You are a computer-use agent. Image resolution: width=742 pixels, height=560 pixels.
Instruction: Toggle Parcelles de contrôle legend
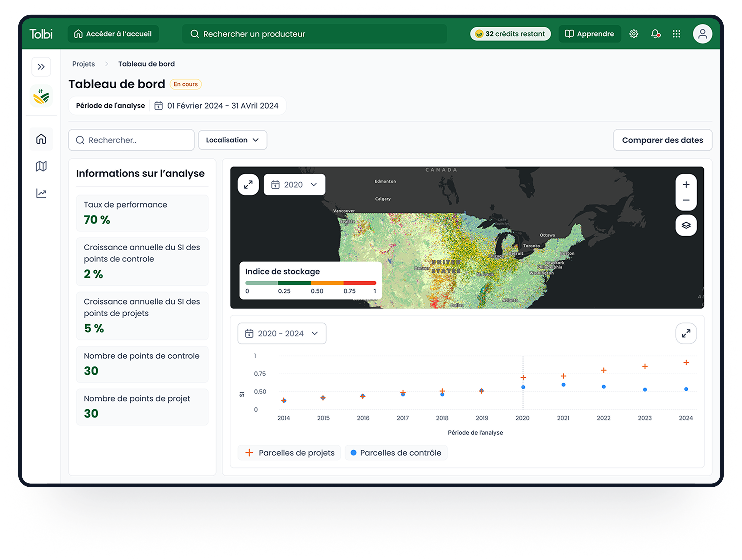pyautogui.click(x=396, y=453)
